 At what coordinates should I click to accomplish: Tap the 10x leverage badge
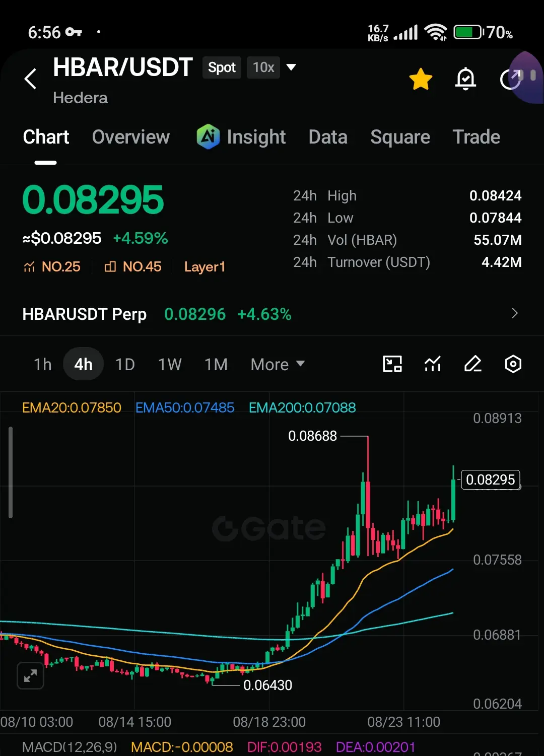tap(263, 67)
